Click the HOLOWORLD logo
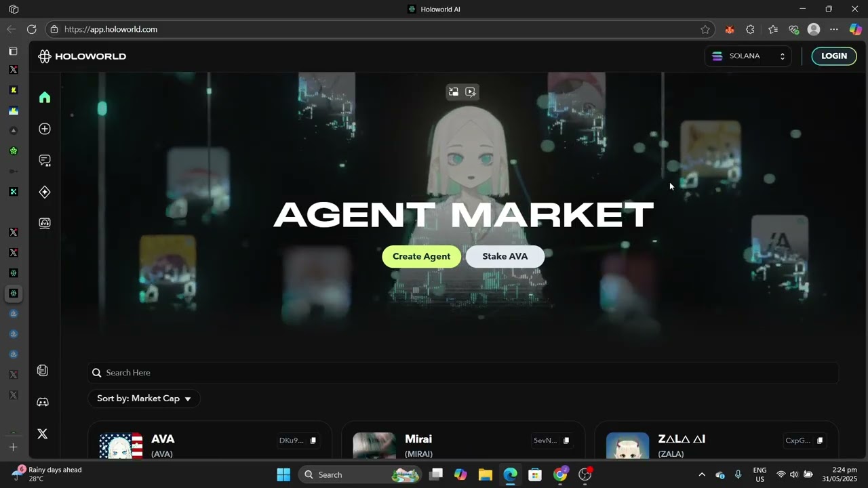The image size is (868, 488). (x=82, y=56)
